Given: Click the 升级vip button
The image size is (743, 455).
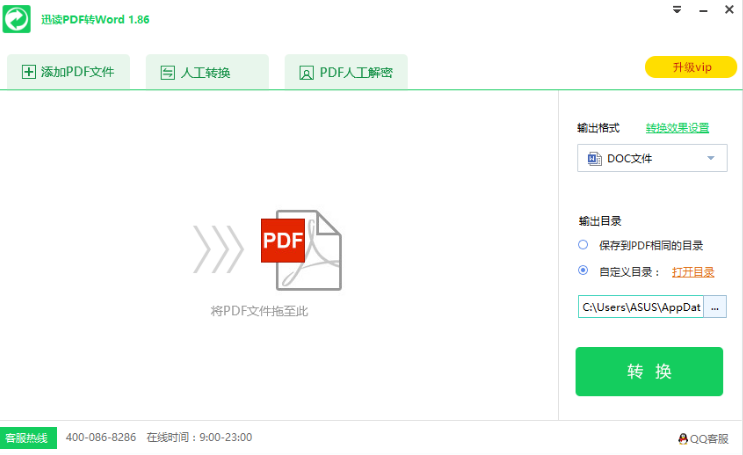Looking at the screenshot, I should pyautogui.click(x=691, y=67).
